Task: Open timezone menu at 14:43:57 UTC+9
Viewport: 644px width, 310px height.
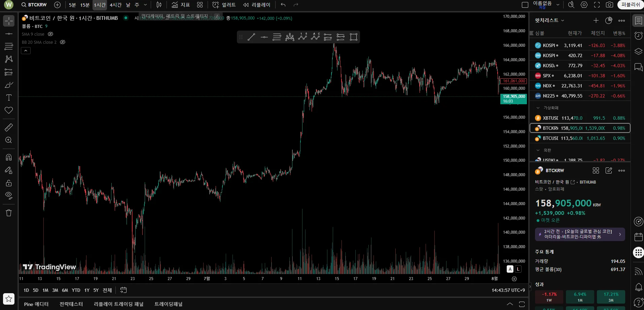Action: (x=508, y=290)
